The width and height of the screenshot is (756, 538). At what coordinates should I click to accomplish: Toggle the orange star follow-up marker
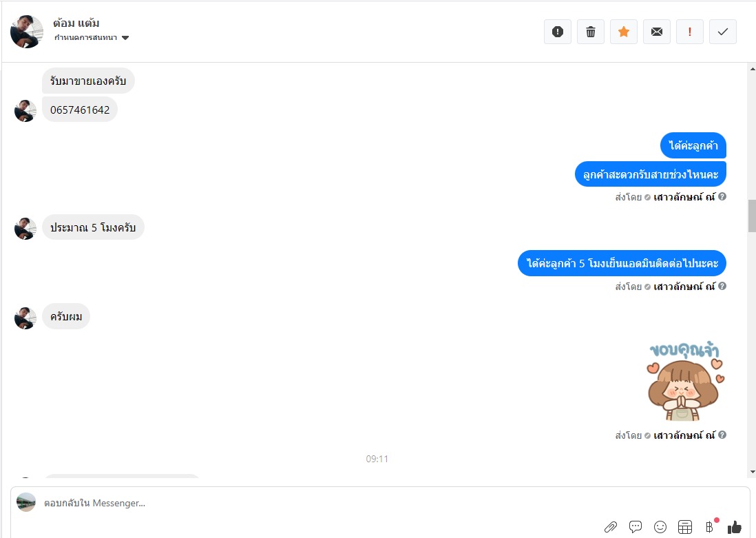[x=623, y=32]
